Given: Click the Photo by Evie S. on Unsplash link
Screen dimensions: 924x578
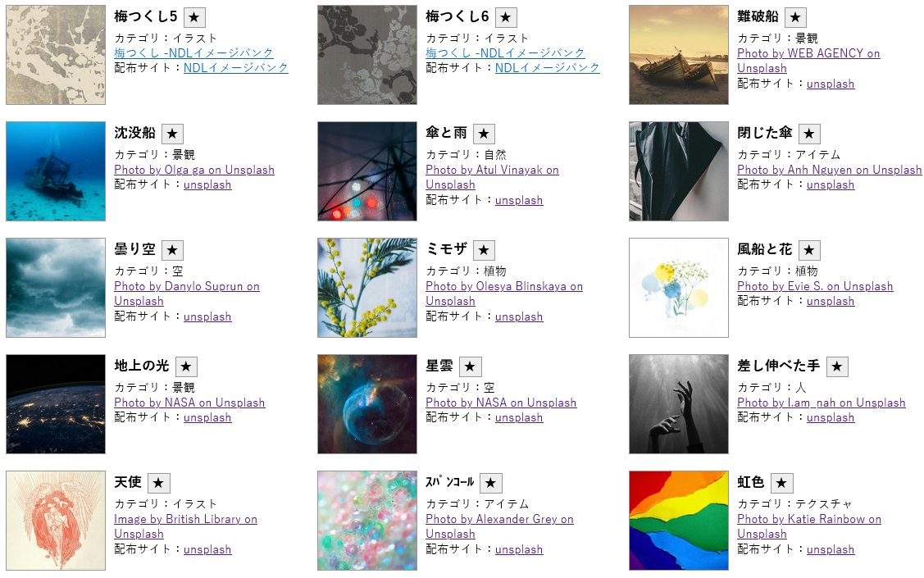Looking at the screenshot, I should click(x=815, y=286).
